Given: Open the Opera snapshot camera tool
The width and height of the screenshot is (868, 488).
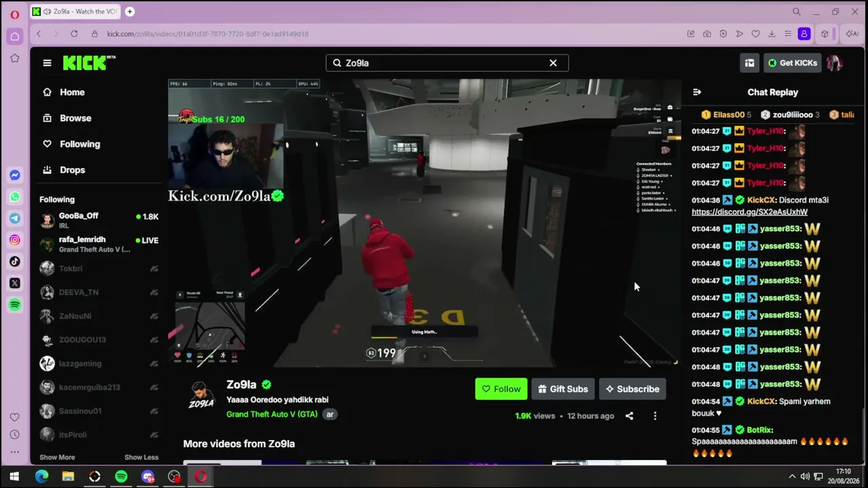Looking at the screenshot, I should click(x=707, y=34).
